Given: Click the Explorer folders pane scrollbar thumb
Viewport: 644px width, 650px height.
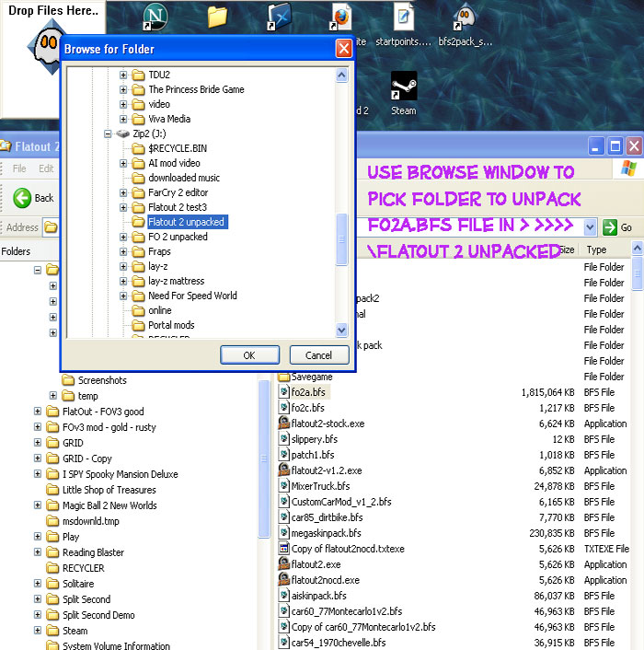Looking at the screenshot, I should pos(264,458).
